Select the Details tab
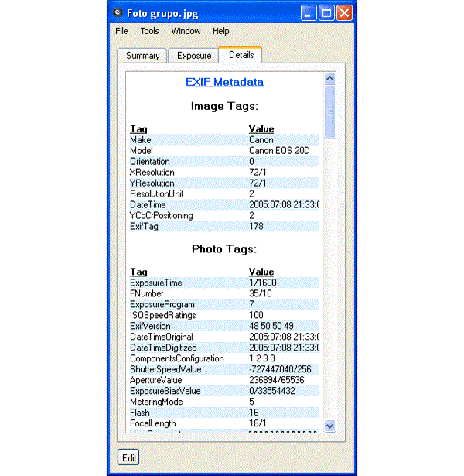464x476 pixels. [x=241, y=55]
